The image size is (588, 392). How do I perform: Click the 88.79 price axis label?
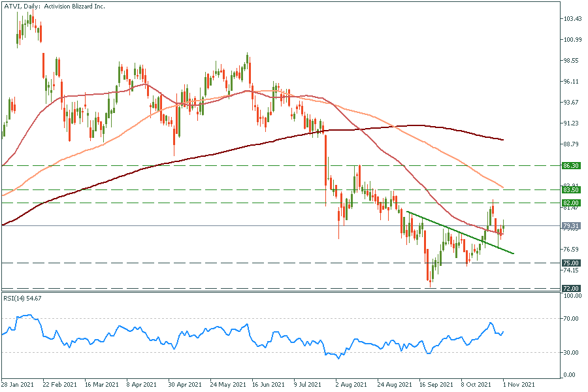[572, 144]
